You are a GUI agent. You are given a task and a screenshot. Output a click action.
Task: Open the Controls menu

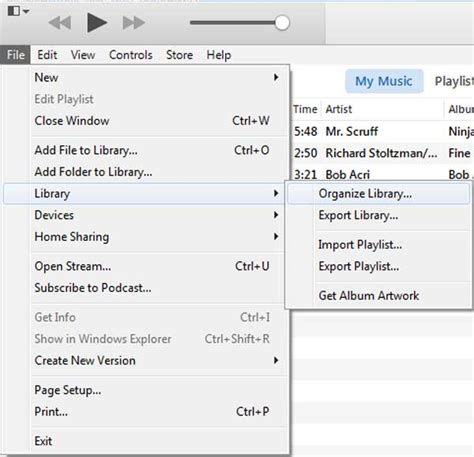(131, 55)
